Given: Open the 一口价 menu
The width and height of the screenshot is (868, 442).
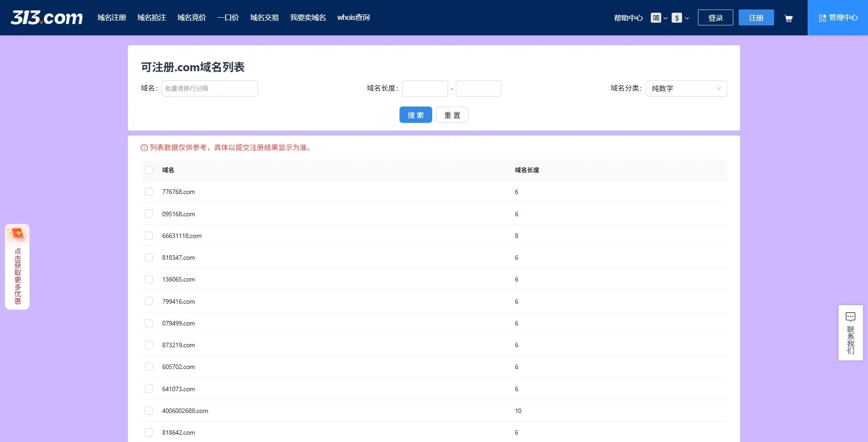Looking at the screenshot, I should point(228,17).
